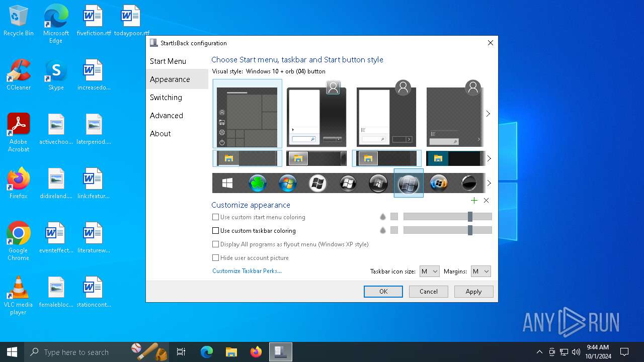The image size is (644, 362).
Task: Click Windows Start button on taskbar
Action: coord(12,352)
